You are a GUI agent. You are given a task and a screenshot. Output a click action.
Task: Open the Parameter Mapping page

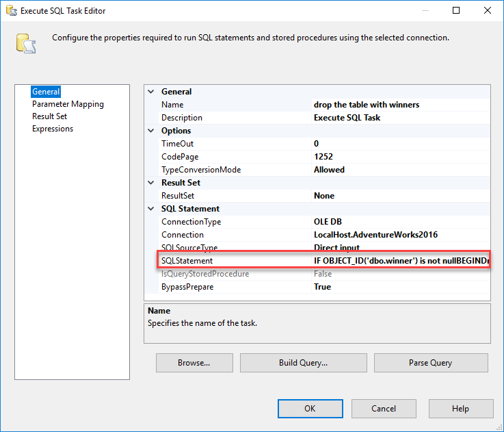point(68,104)
